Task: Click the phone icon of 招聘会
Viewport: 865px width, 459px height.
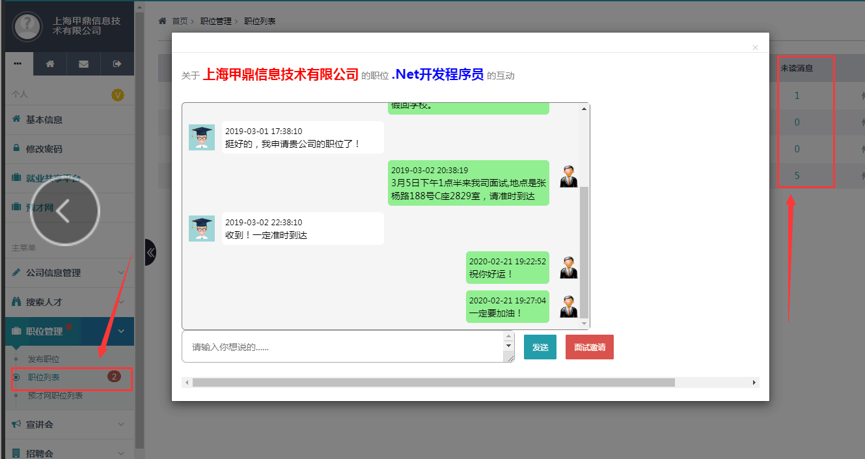Action: pyautogui.click(x=16, y=453)
